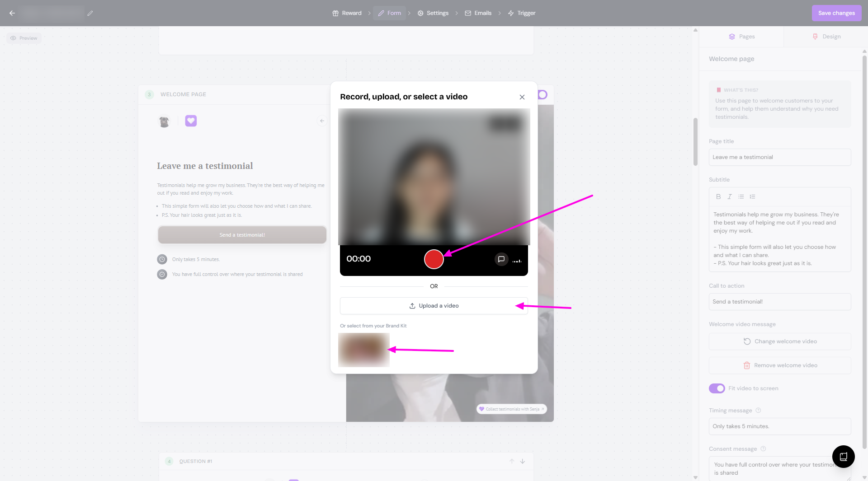Insert numbered list in Subtitle editor
Viewport: 868px width, 481px height.
click(x=752, y=196)
